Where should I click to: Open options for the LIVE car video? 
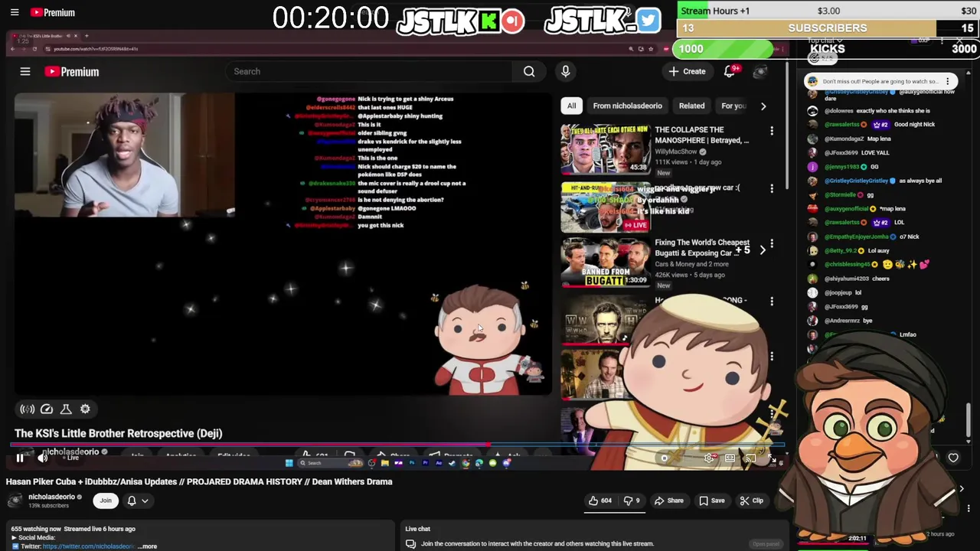point(772,188)
